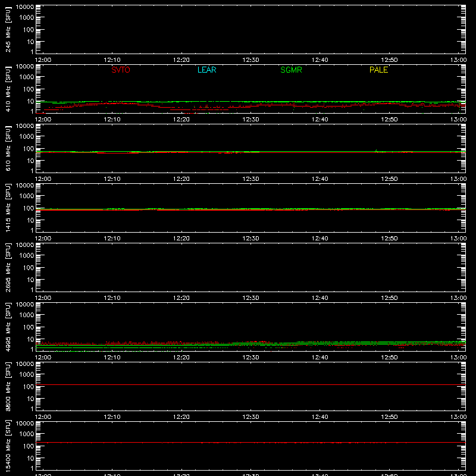Click the 10 tick of 1415 MHz panel
The image size is (476, 476).
click(x=31, y=220)
